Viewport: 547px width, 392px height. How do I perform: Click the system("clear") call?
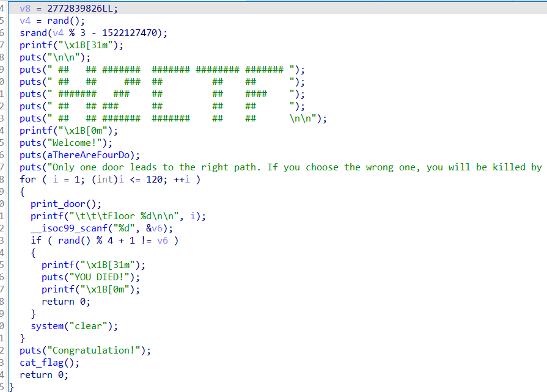coord(75,326)
